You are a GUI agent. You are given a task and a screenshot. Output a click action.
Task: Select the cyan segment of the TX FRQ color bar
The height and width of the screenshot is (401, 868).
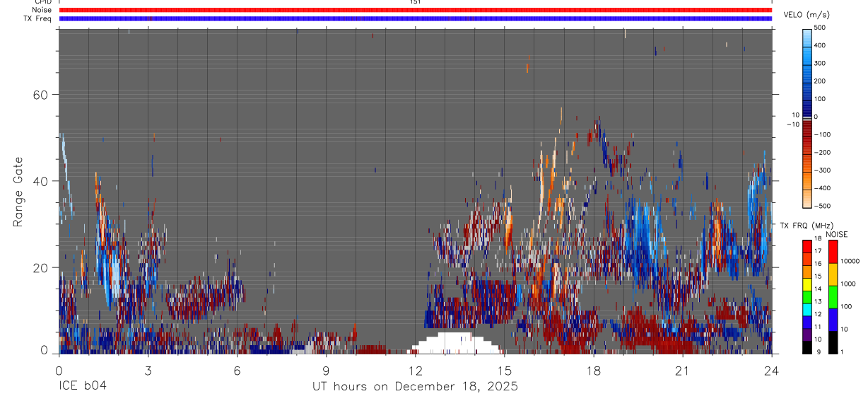[x=807, y=308]
